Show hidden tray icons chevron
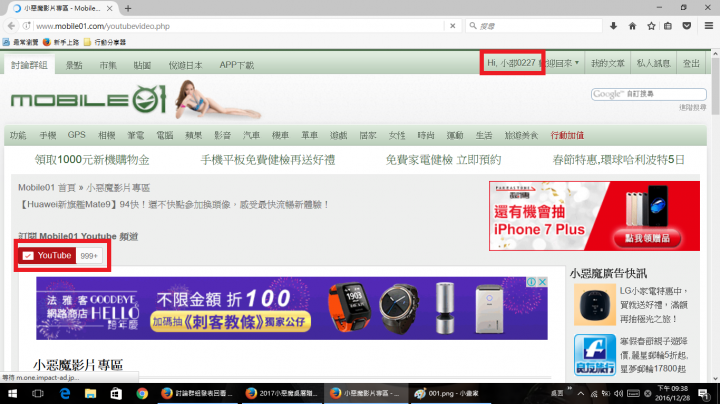 click(580, 393)
